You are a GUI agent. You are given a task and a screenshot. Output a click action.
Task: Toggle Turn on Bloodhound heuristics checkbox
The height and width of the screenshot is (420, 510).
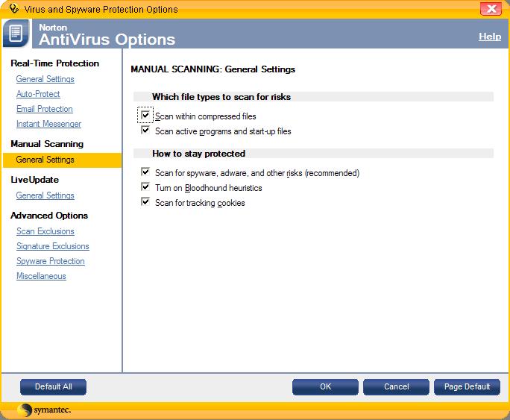coord(145,187)
